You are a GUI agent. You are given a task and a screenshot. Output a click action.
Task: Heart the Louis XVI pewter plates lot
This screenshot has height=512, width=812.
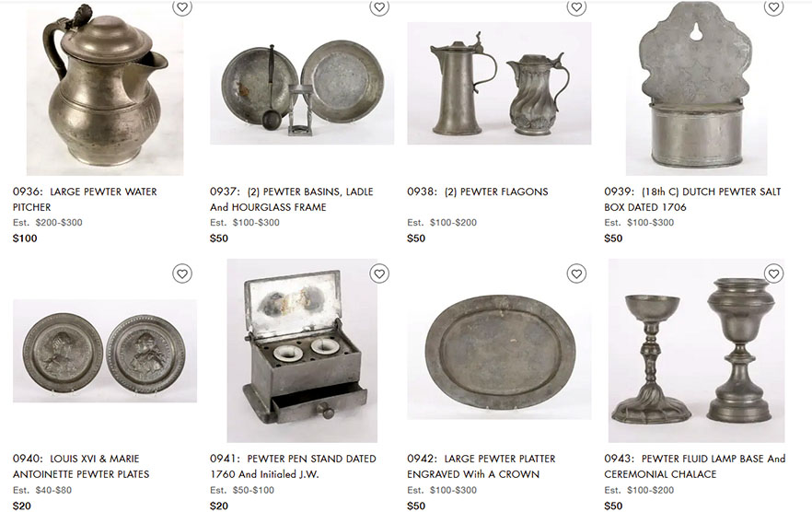tap(181, 273)
